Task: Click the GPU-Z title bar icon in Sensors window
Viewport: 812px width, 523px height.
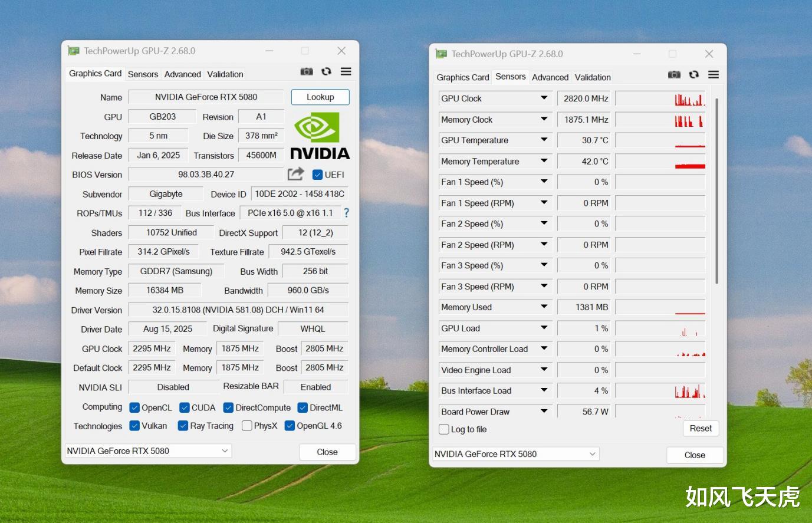Action: [x=441, y=54]
